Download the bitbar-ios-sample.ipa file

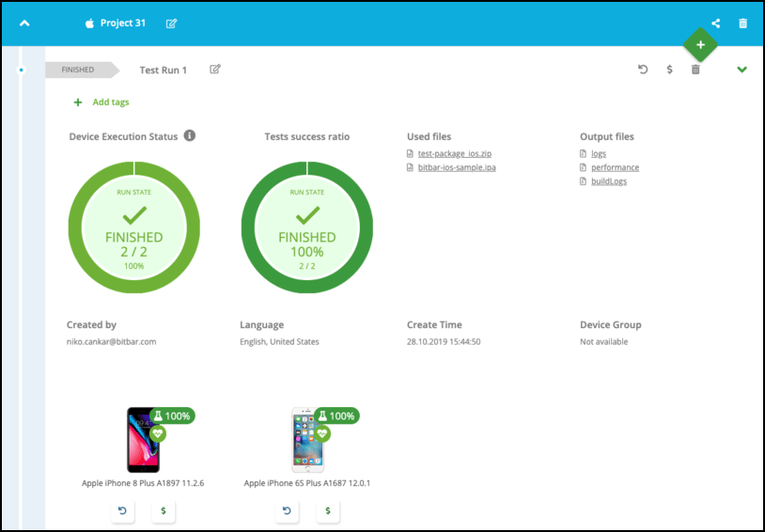click(456, 167)
